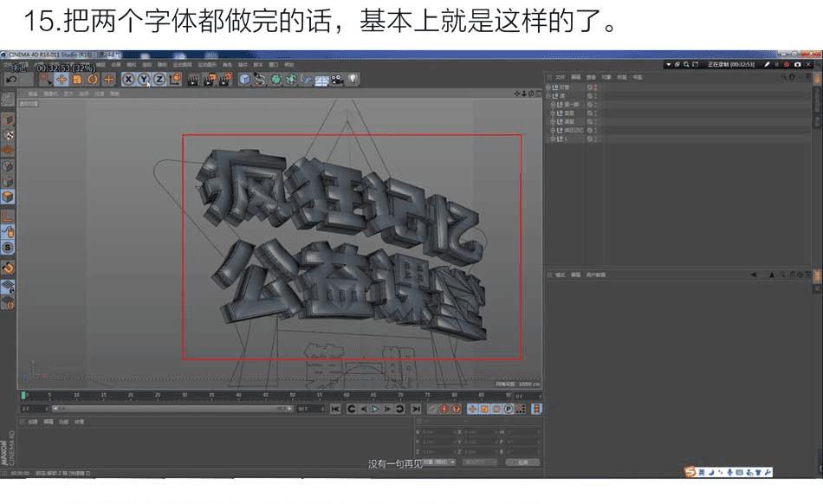Expand the third object row's tree node
Screen dimensions: 823x504
click(x=553, y=105)
